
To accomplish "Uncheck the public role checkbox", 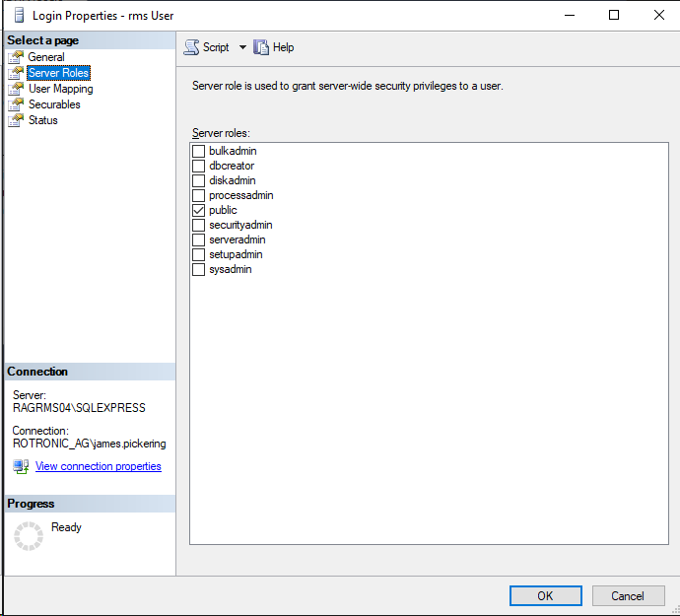I will coord(199,210).
